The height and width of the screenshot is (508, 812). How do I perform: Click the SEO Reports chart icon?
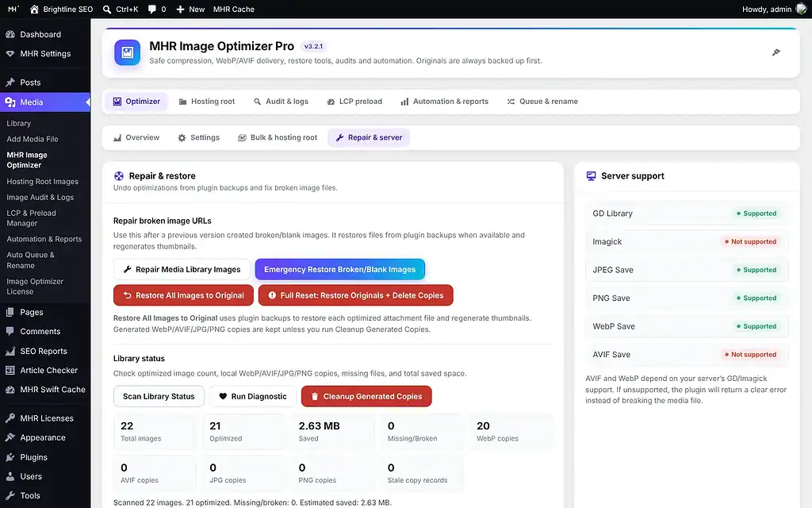click(x=10, y=351)
